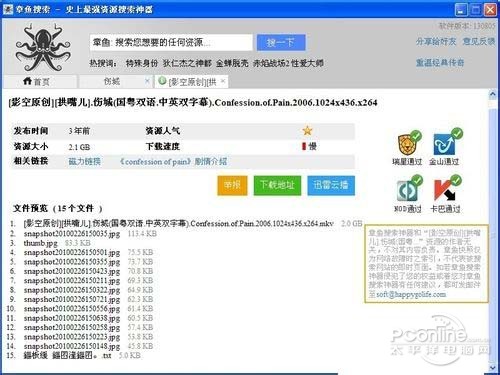Click the Kingsoft antivirus passed icon
The width and height of the screenshot is (500, 375).
pos(446,143)
